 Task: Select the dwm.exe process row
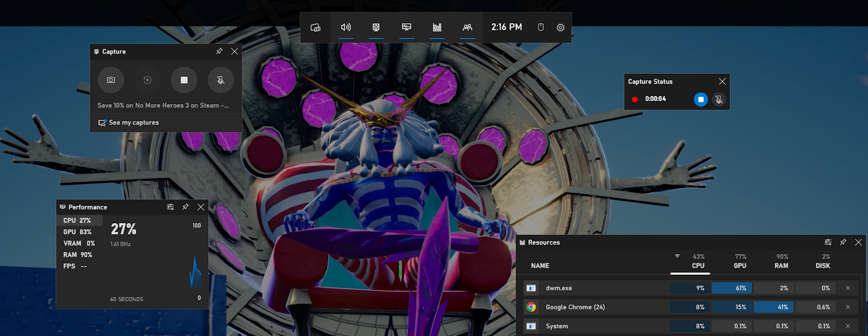[691, 288]
